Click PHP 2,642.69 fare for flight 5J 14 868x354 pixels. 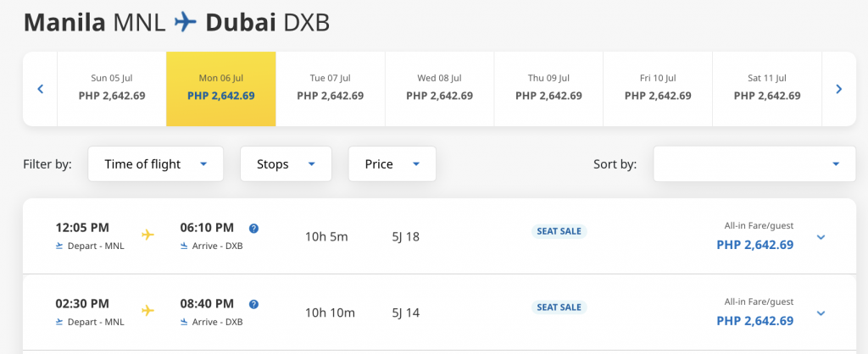755,321
